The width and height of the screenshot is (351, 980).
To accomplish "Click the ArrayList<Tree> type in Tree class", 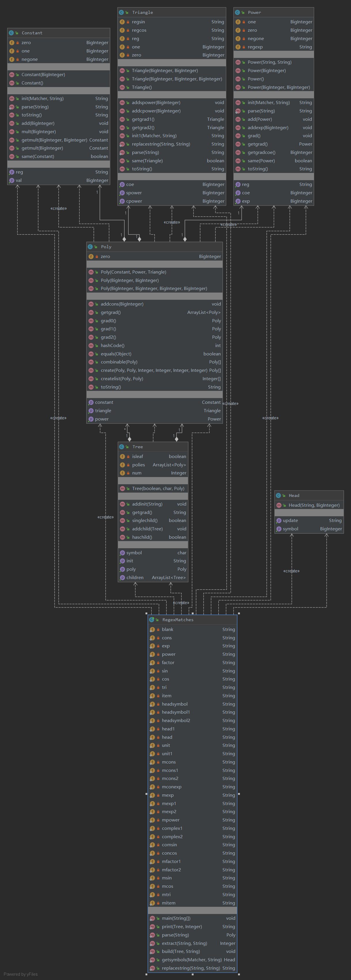I will point(169,578).
